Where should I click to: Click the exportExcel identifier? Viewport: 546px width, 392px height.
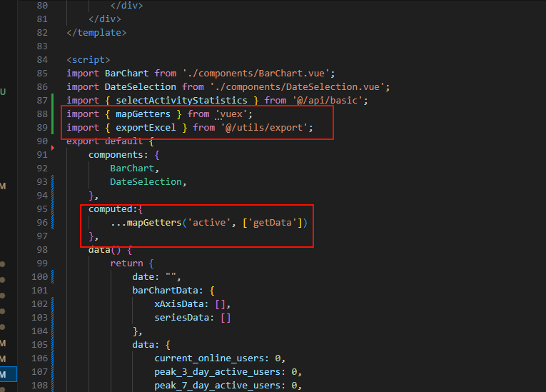point(146,128)
